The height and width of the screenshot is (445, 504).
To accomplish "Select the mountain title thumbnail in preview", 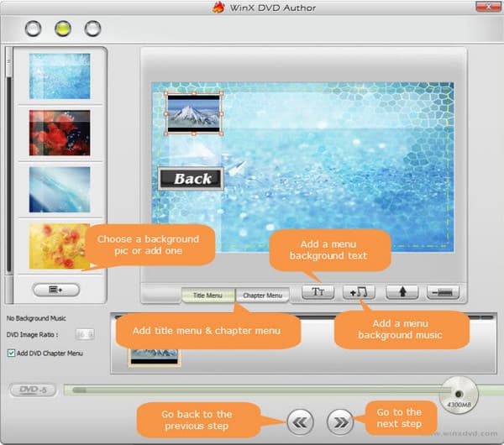I will coord(194,113).
